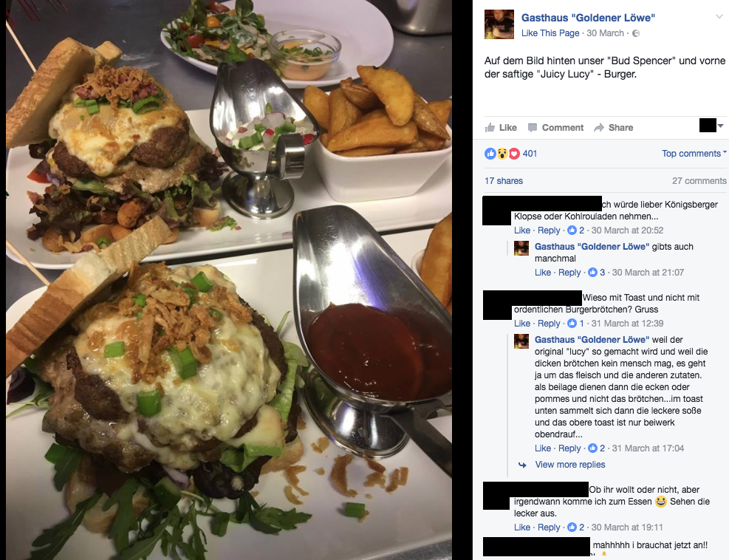The image size is (729, 560).
Task: Open the 31 March at 17:04 timestamp
Action: 648,448
